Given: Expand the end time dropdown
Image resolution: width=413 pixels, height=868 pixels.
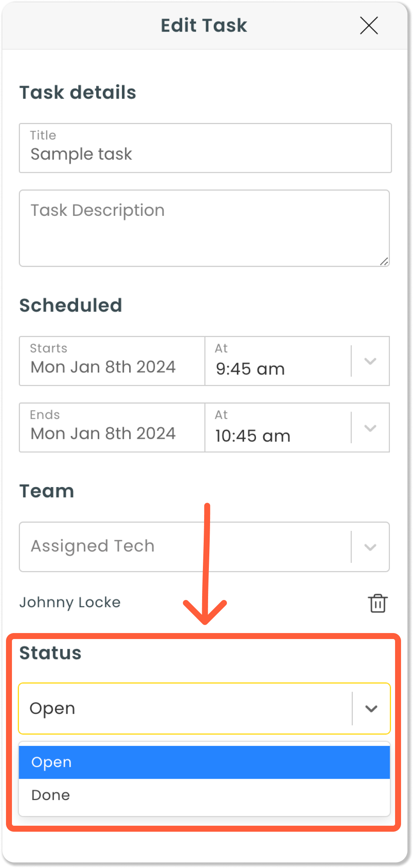Looking at the screenshot, I should point(370,428).
